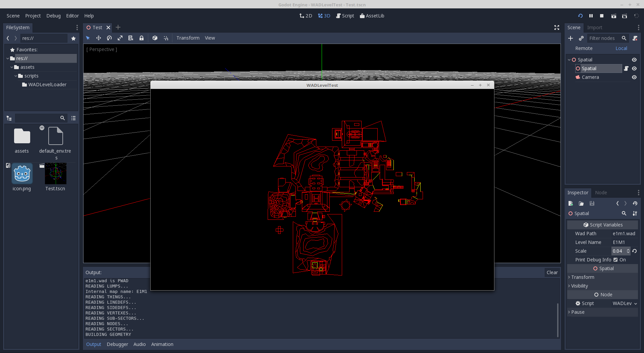Switch to the Import tab

594,28
